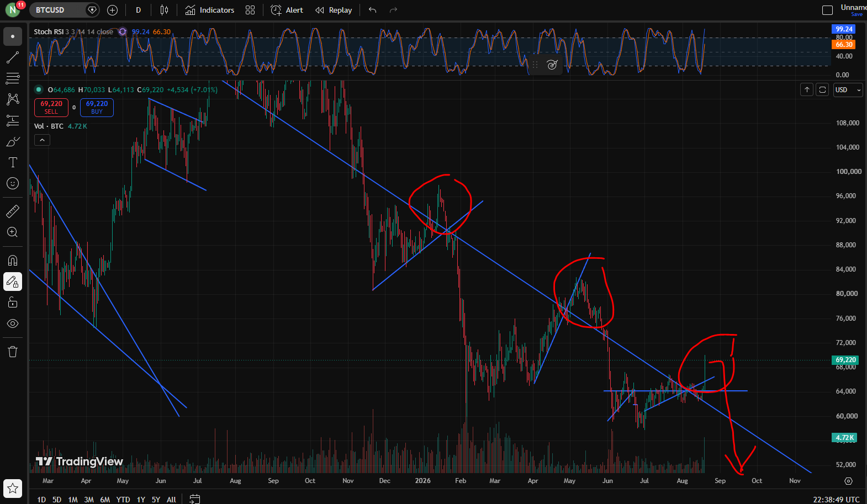Click the diamond icon beside BTCUSD

pyautogui.click(x=92, y=10)
